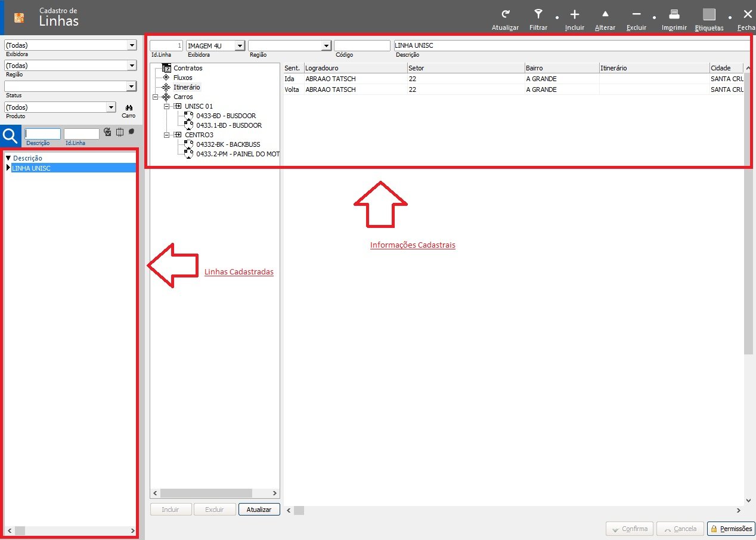Open the Filtrar funnel tool

pos(538,15)
